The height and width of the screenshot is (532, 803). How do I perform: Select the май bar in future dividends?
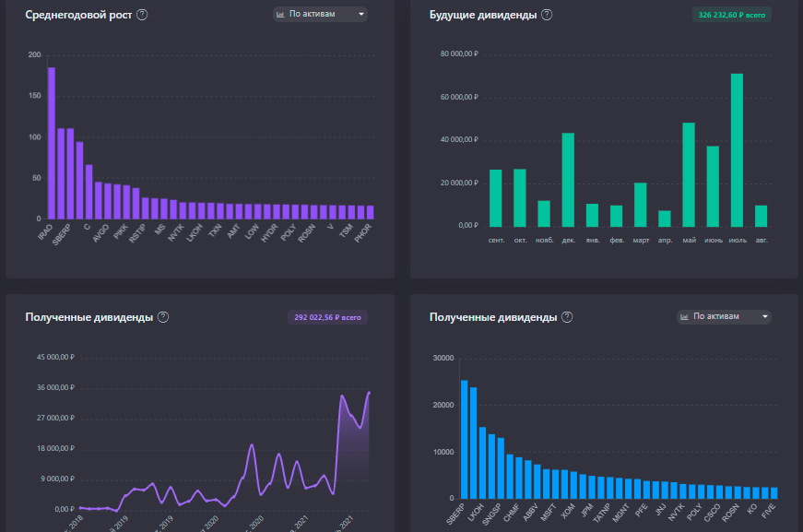[689, 174]
